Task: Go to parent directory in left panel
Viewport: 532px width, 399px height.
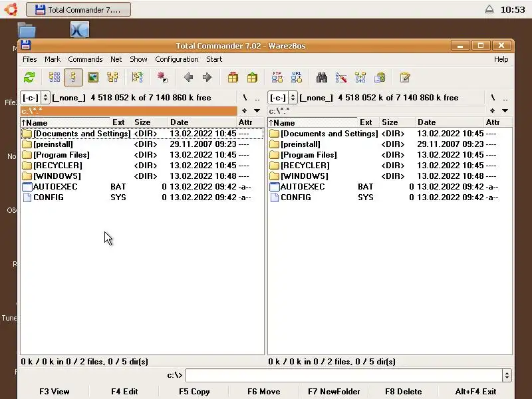Action: 257,98
